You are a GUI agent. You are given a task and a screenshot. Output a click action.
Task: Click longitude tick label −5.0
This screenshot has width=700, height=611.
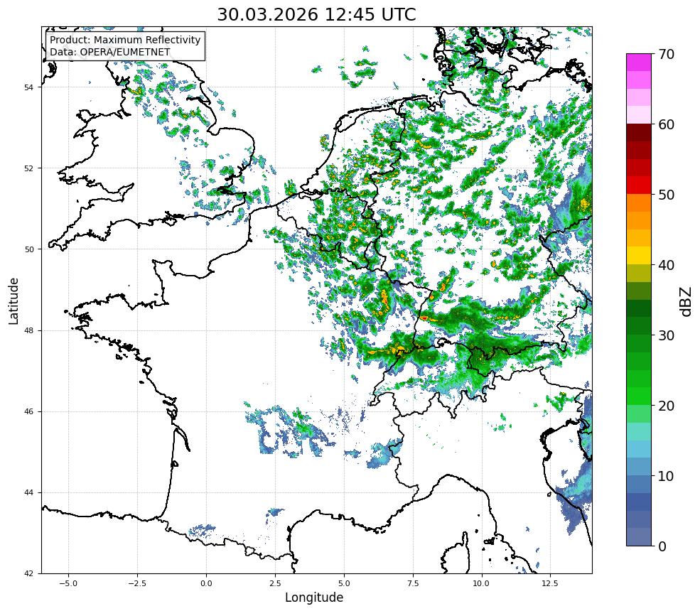pos(68,583)
